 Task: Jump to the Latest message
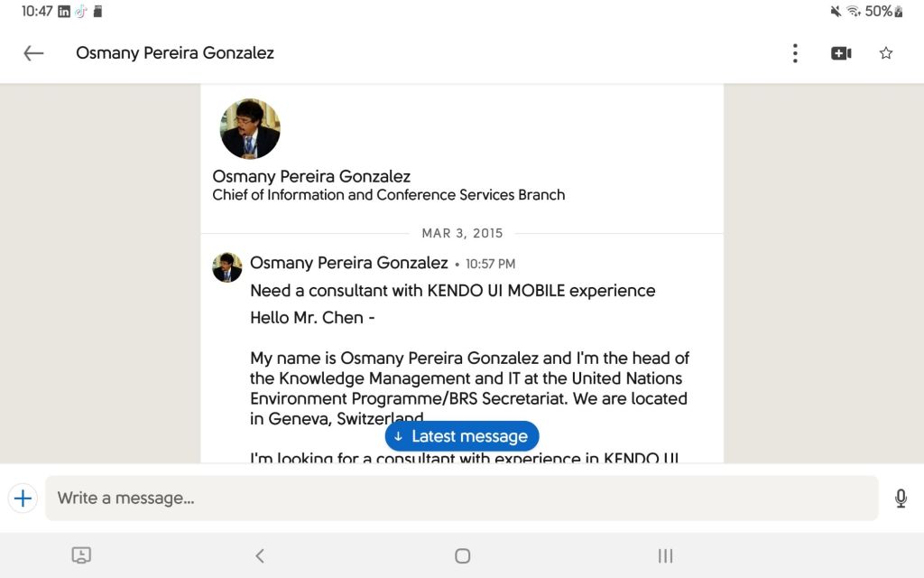(462, 436)
